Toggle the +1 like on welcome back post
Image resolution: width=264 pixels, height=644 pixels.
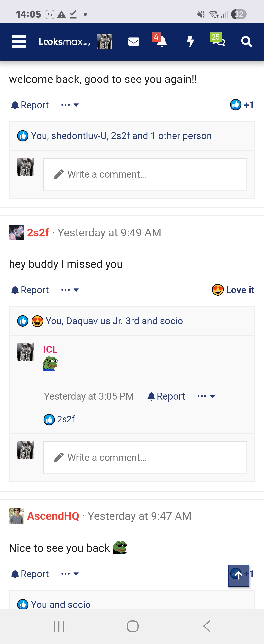coord(242,105)
